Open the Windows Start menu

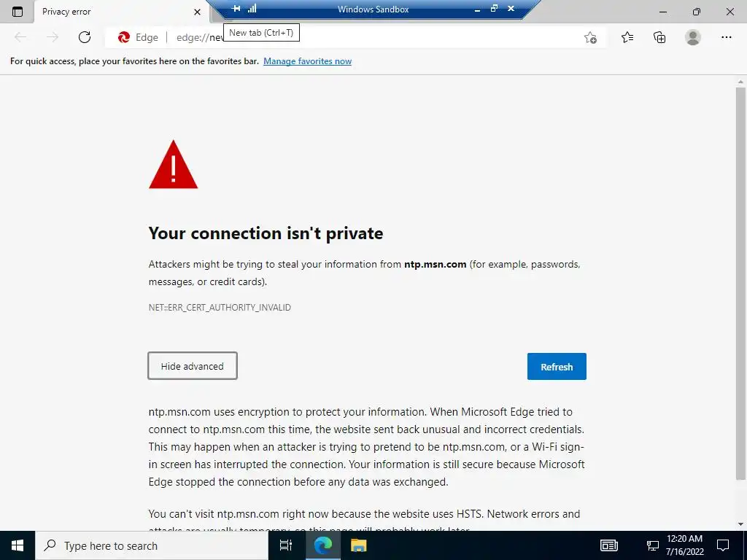(x=18, y=545)
